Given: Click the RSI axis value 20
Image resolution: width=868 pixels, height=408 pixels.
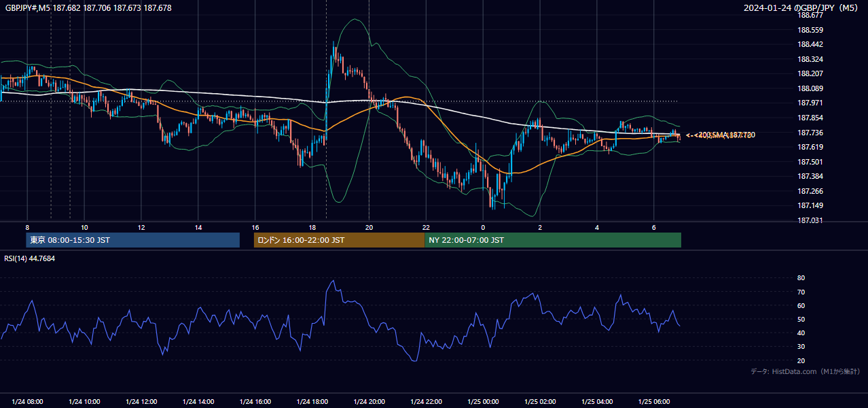Looking at the screenshot, I should point(801,360).
